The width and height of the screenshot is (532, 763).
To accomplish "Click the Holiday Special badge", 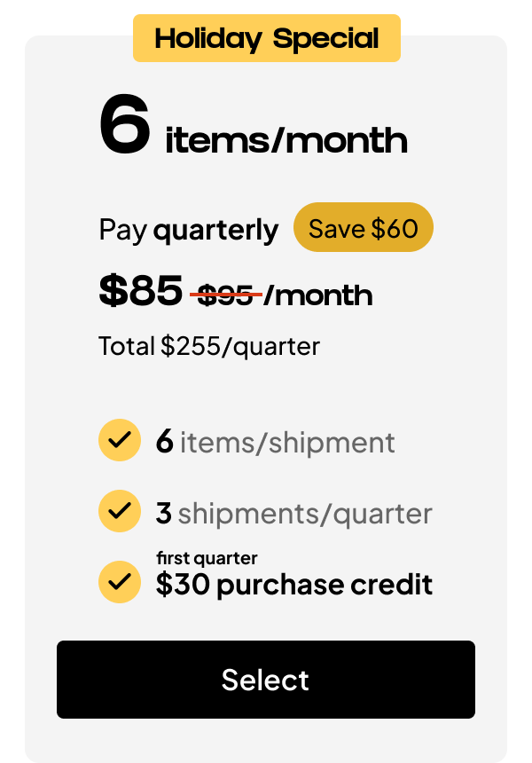I will click(267, 39).
